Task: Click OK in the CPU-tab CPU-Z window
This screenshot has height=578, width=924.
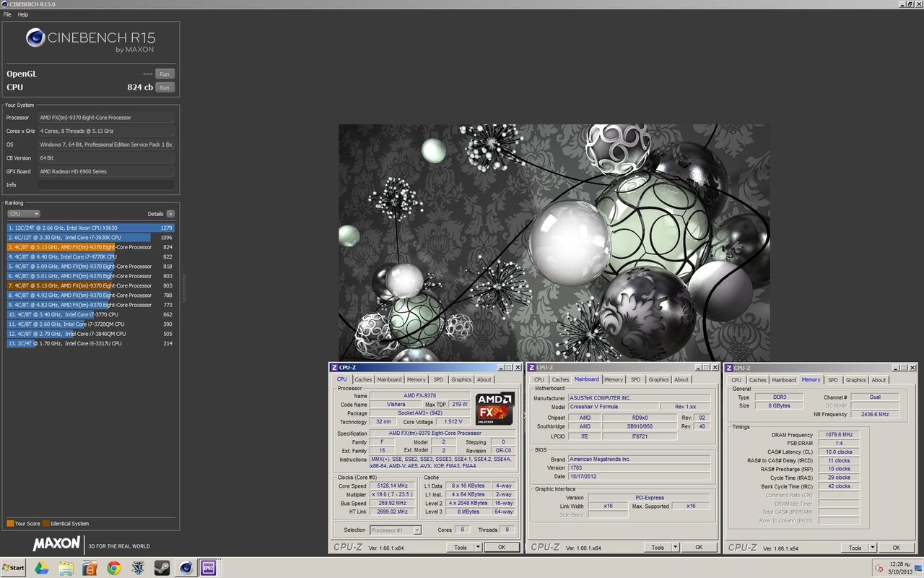Action: pyautogui.click(x=502, y=548)
